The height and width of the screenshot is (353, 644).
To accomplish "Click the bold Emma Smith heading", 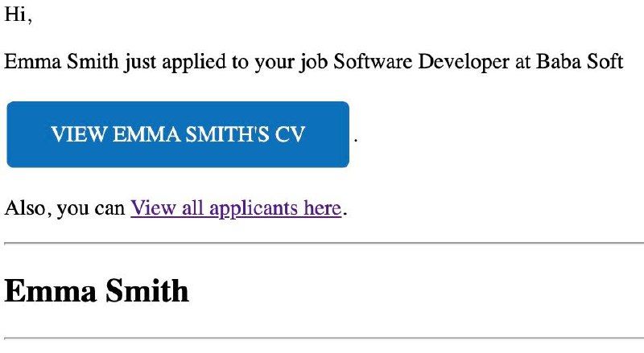I will click(97, 290).
